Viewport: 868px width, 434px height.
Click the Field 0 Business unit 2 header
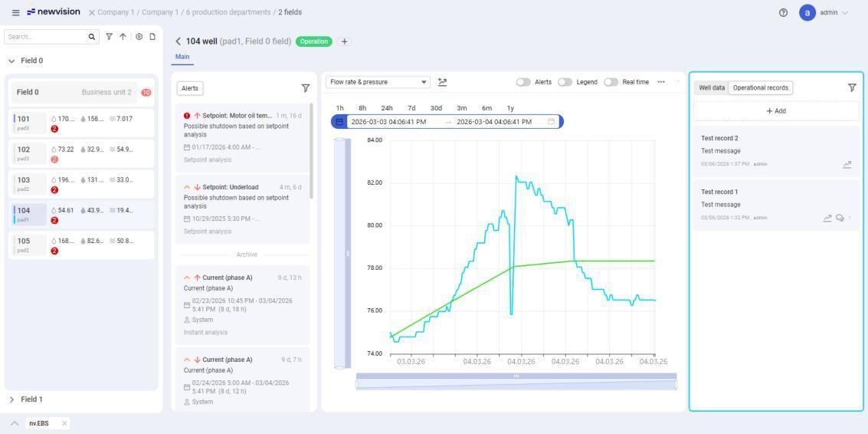click(x=74, y=93)
